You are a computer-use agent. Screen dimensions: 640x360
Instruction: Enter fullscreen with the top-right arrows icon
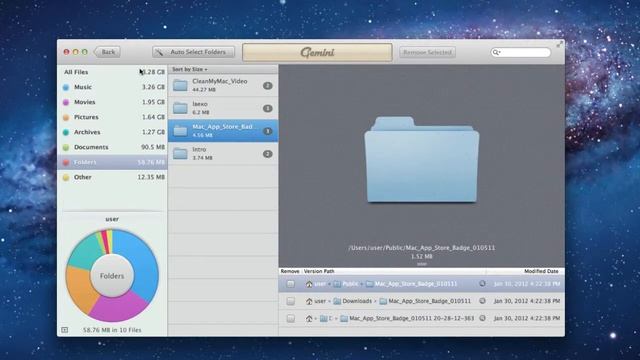(x=559, y=44)
